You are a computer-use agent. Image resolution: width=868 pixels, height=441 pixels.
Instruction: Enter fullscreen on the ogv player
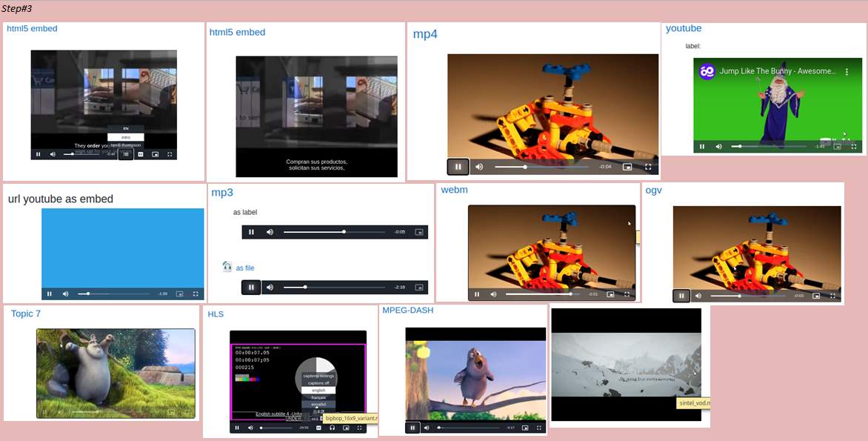[832, 296]
